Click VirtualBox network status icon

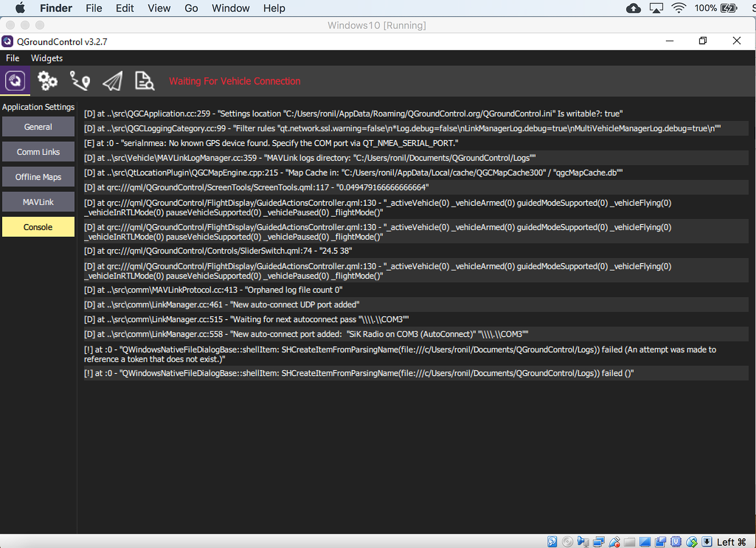599,542
